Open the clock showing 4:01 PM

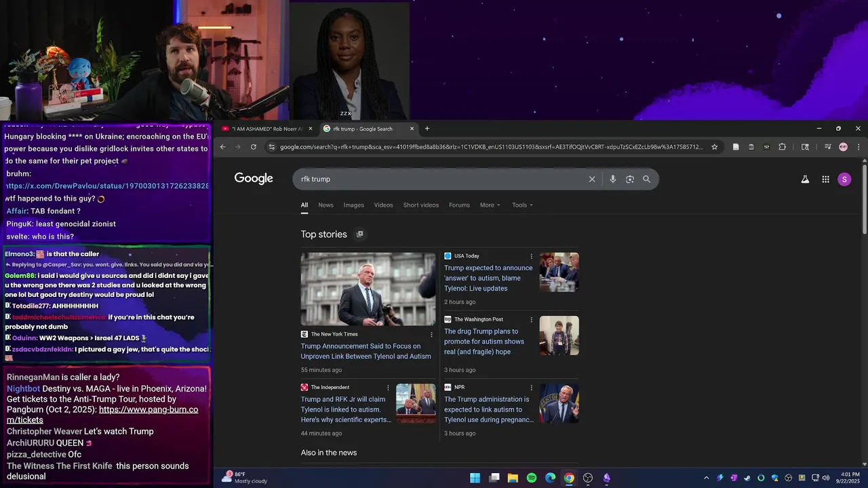(850, 478)
